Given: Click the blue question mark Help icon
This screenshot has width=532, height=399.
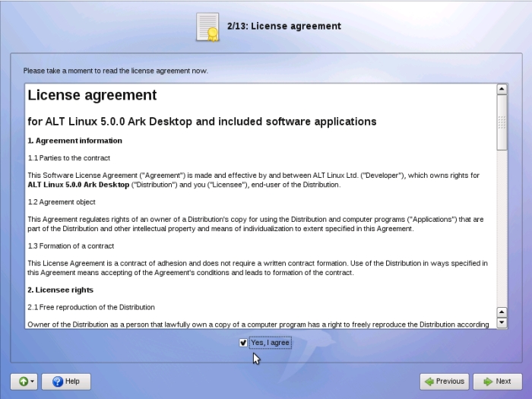Looking at the screenshot, I should [57, 382].
